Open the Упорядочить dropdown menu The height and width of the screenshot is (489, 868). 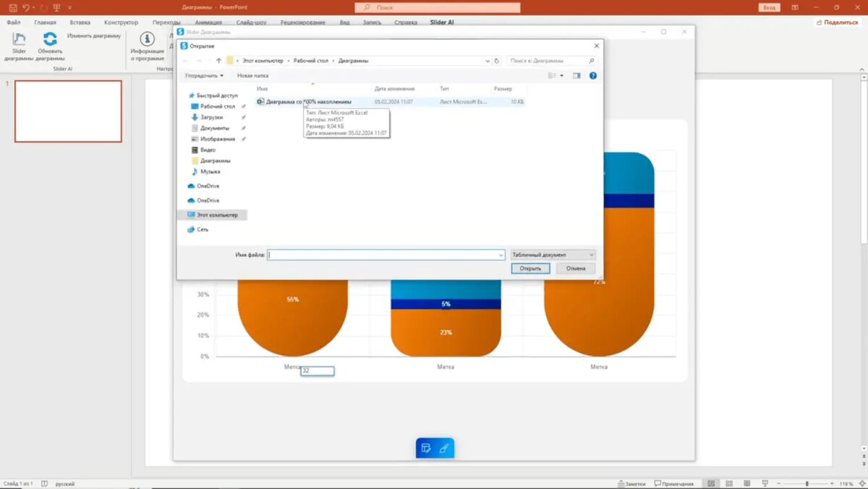click(x=204, y=75)
